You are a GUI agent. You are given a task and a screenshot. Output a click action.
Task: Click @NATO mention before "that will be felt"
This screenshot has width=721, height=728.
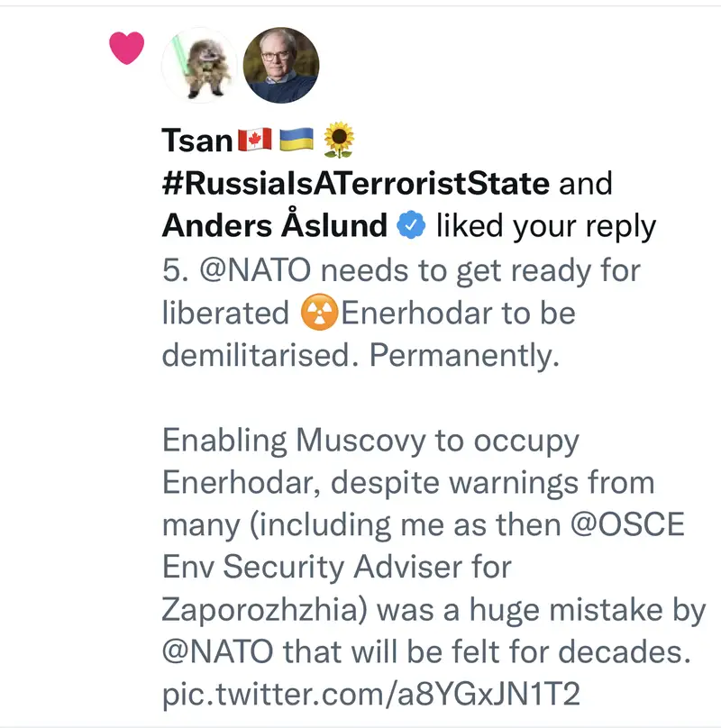[x=219, y=653]
